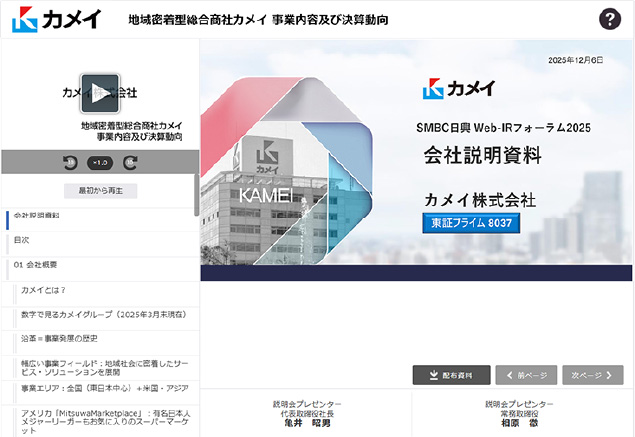Skip forward 15 seconds icon
The image size is (635, 437).
(x=130, y=161)
